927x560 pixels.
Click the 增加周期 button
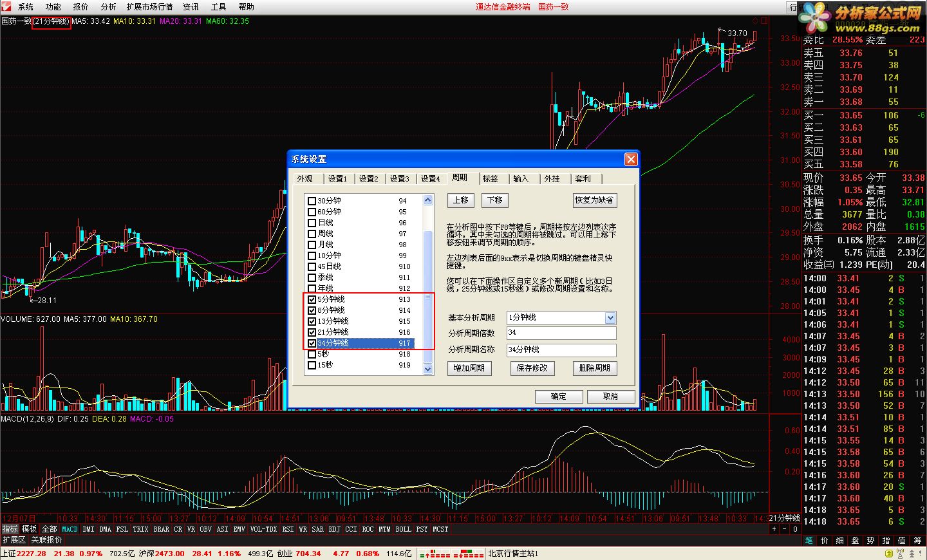469,368
